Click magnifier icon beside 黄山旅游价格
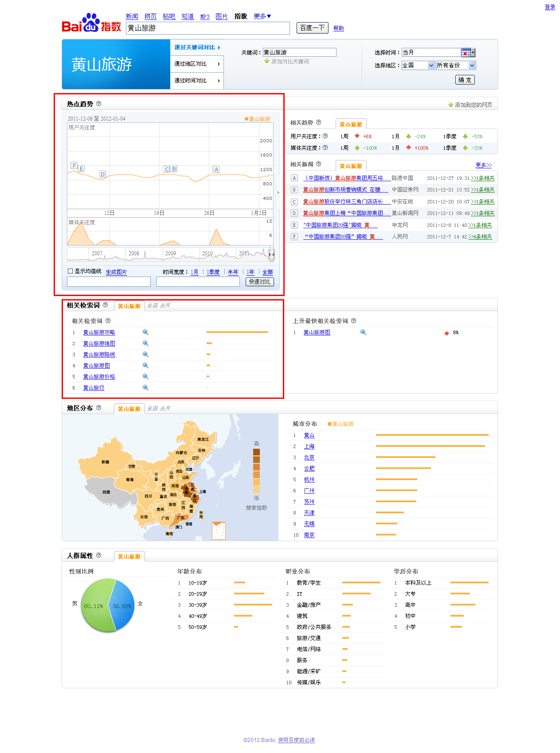 coord(145,377)
